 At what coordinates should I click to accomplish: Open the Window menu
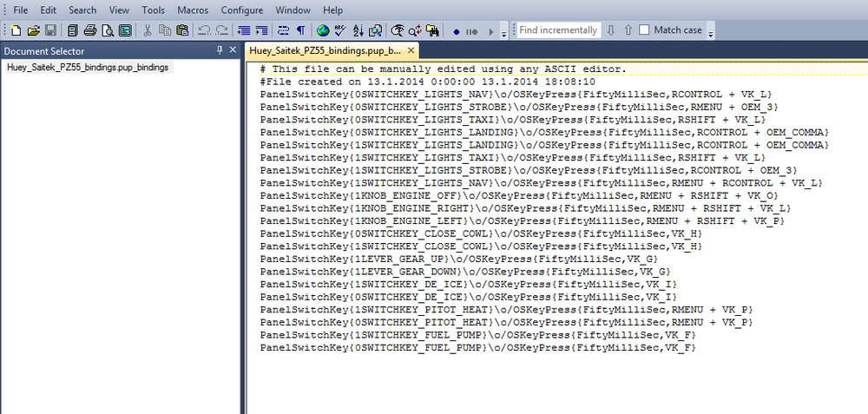[x=293, y=10]
